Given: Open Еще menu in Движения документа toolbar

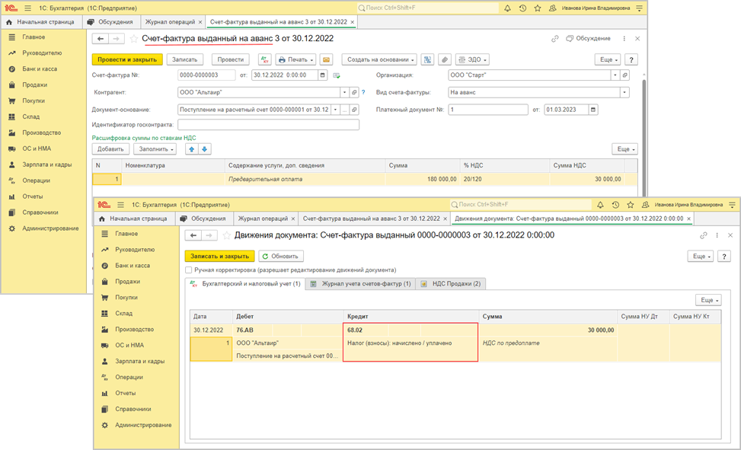Looking at the screenshot, I should click(x=699, y=256).
